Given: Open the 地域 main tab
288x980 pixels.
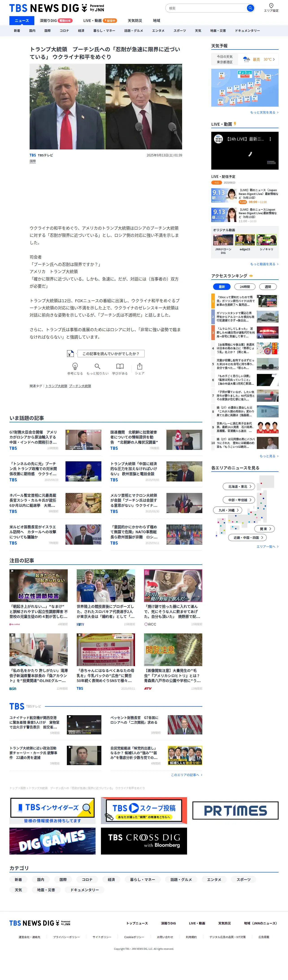Looking at the screenshot, I should pos(157,21).
